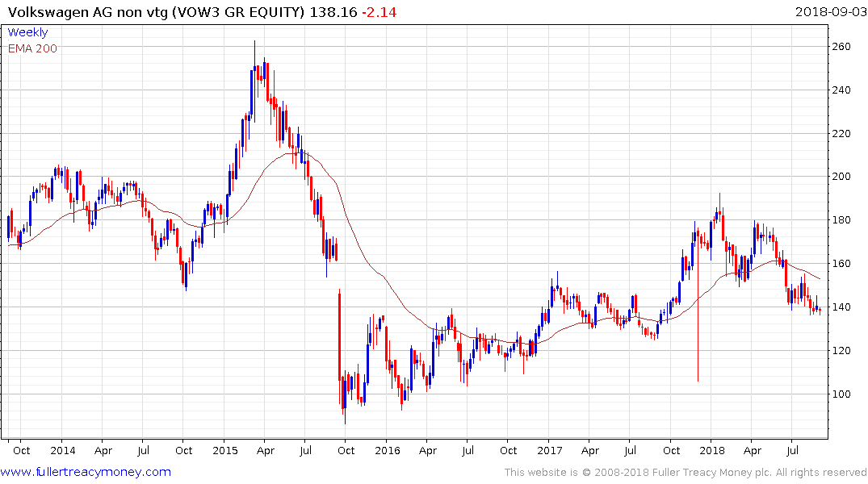The image size is (868, 484).
Task: Click the 180 price axis label
Action: coord(841,220)
